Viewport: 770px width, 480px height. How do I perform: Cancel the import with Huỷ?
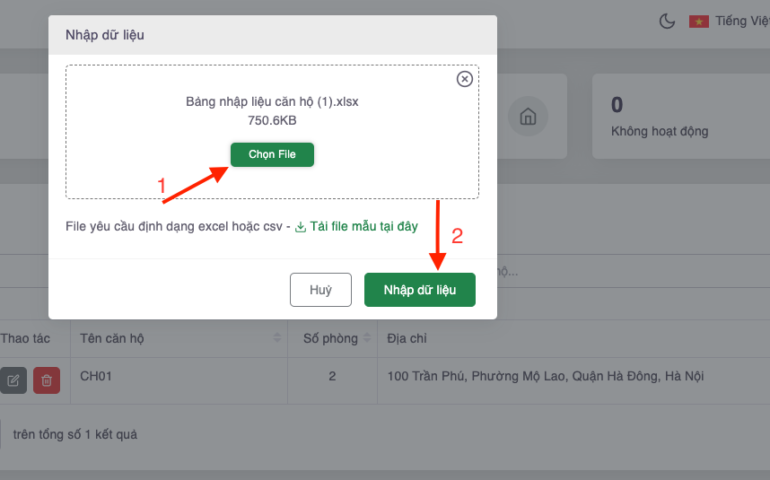click(x=320, y=290)
